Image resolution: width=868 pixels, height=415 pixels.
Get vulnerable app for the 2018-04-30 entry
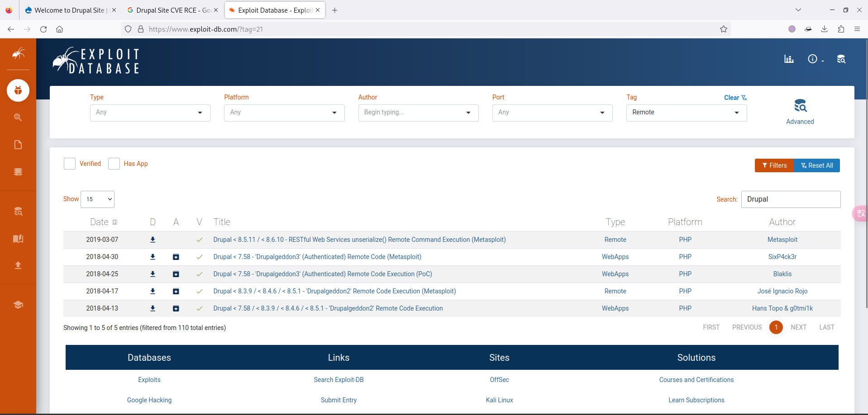click(176, 257)
